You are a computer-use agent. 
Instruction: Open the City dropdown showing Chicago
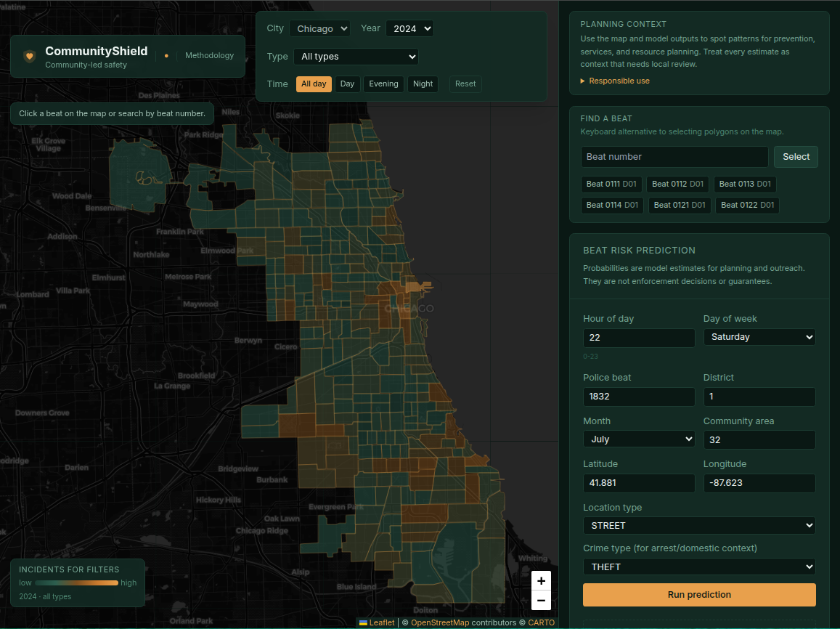coord(320,28)
